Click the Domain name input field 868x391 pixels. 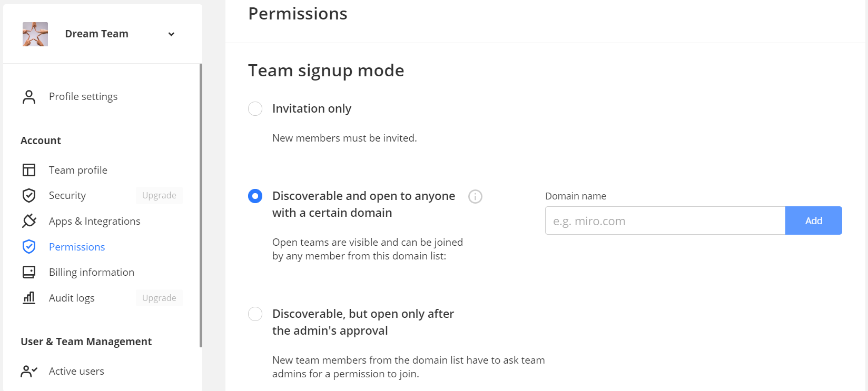click(665, 221)
